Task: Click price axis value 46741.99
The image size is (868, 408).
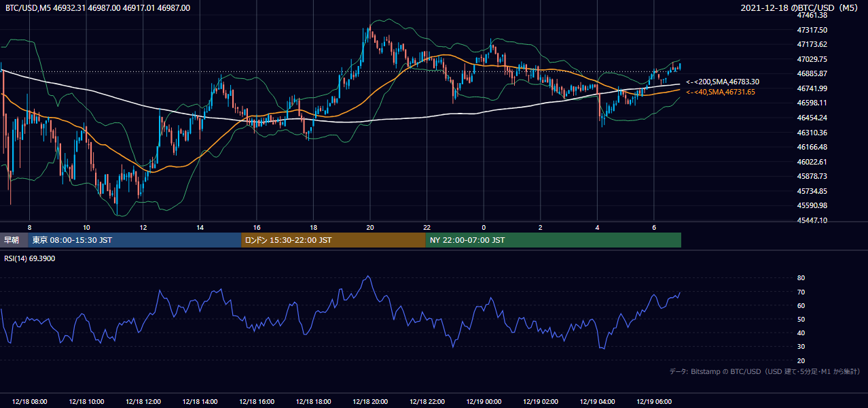Action: click(x=812, y=88)
